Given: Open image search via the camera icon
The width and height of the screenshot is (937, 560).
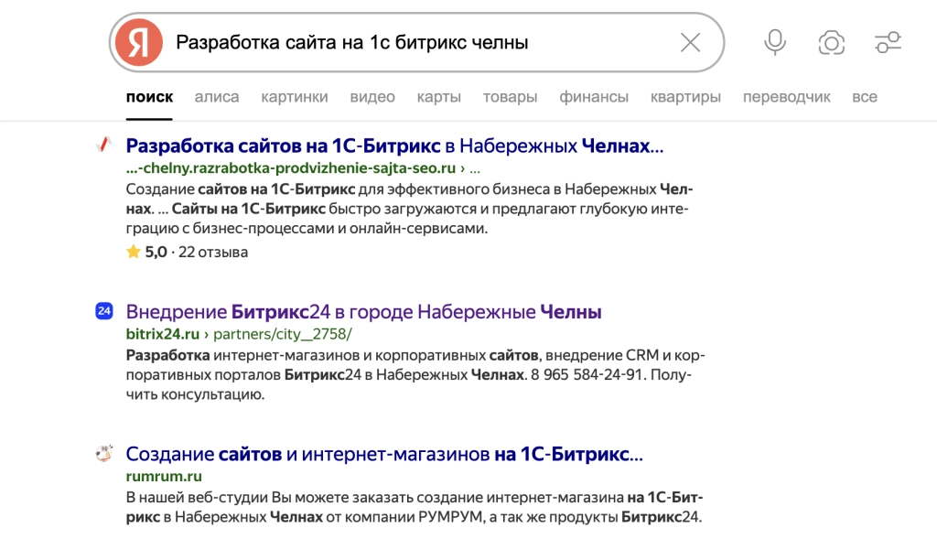Looking at the screenshot, I should [x=831, y=42].
